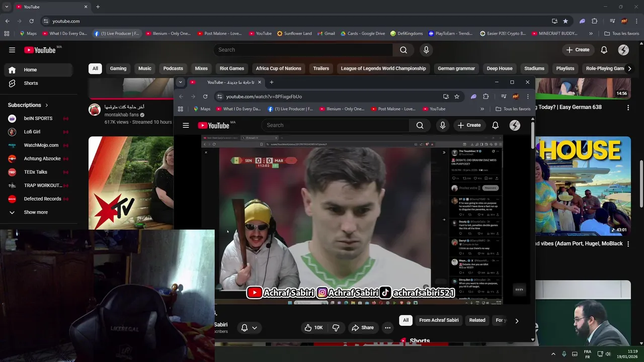644x362 pixels.
Task: Open Tous les favoris folder in the front browser
Action: click(x=513, y=109)
